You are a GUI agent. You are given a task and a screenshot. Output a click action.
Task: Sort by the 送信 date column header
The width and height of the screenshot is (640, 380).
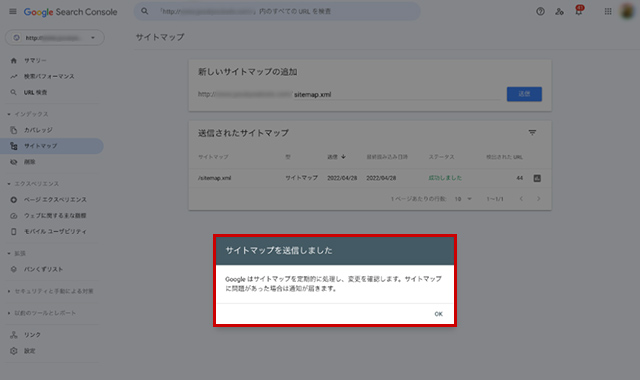(x=336, y=157)
